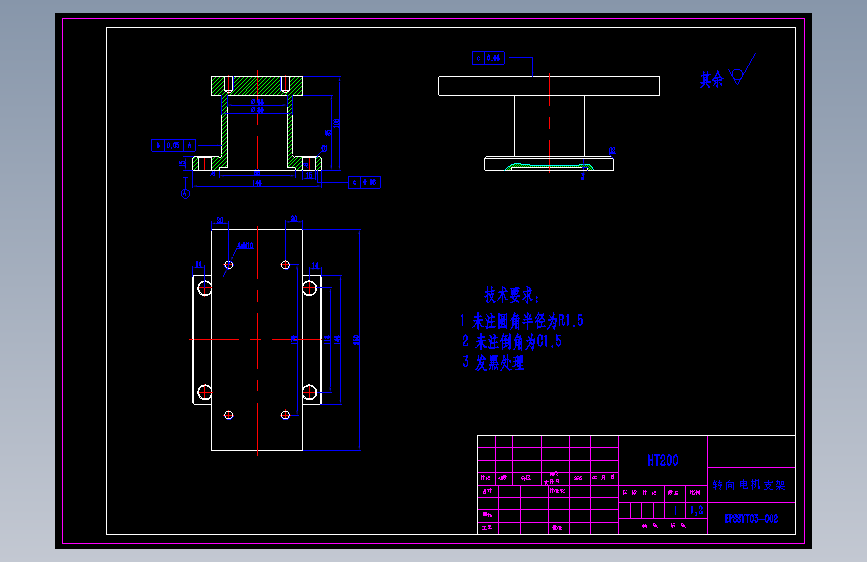Select the 0.05 A tolerance frame left of section

(174, 145)
